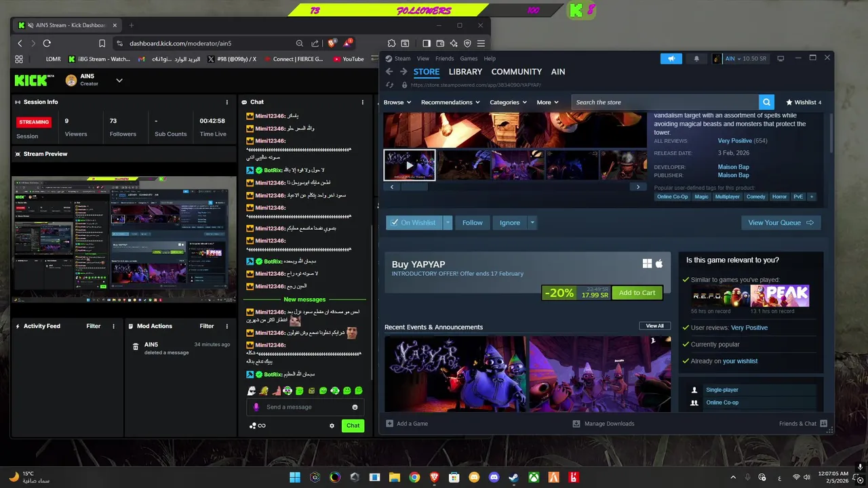Click Brave Shields lion icon in address bar

tap(332, 43)
